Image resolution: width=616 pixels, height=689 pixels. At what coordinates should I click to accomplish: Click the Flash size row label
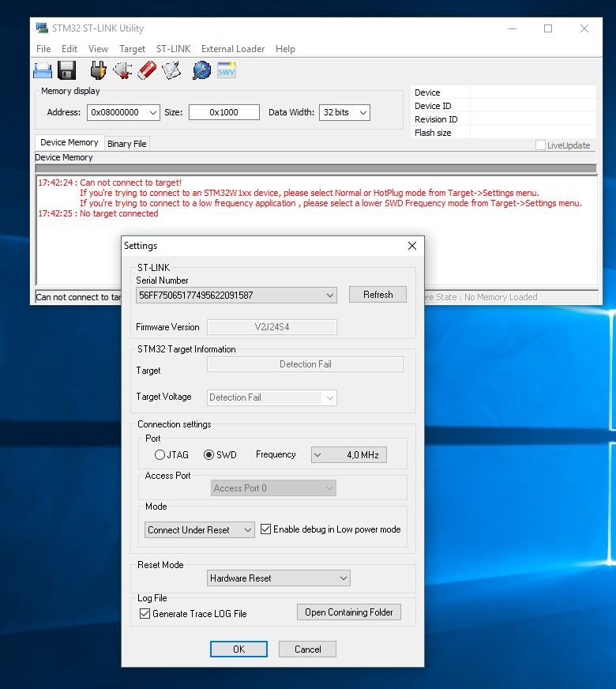(433, 133)
